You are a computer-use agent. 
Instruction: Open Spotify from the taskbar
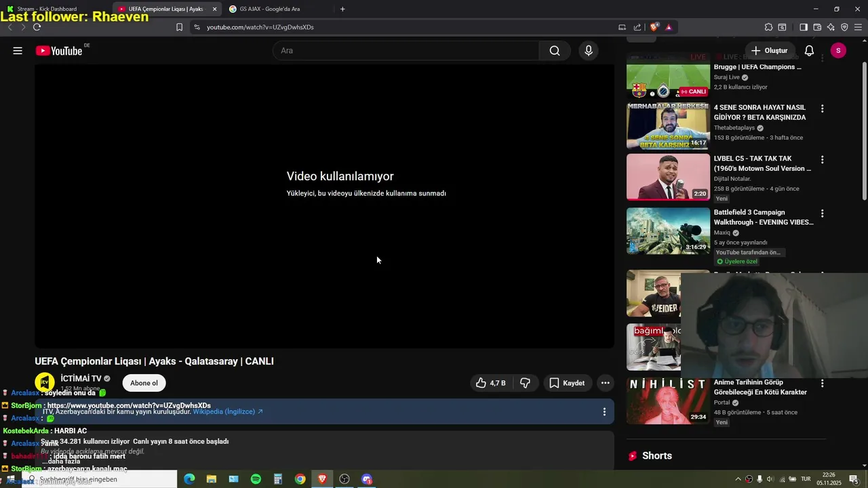tap(256, 479)
